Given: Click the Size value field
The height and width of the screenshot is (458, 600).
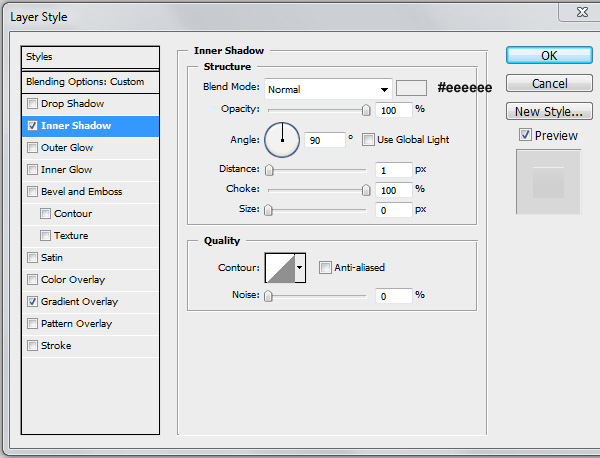Looking at the screenshot, I should click(394, 210).
